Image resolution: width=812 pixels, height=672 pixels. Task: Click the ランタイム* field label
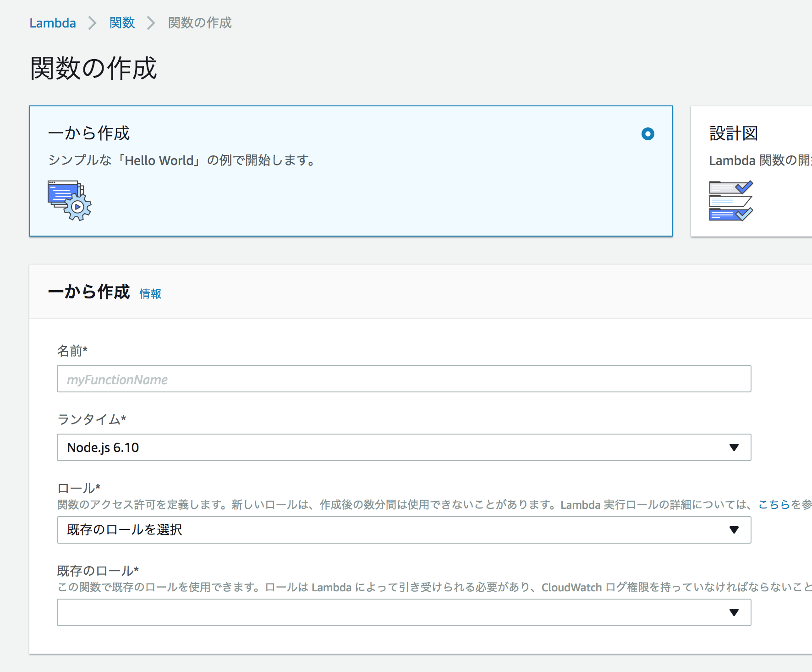92,419
